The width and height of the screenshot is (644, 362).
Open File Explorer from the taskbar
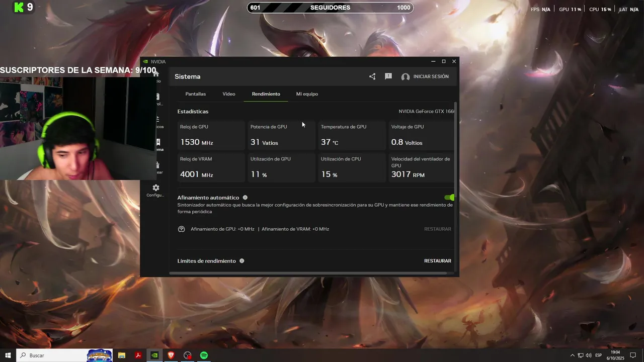pos(122,355)
